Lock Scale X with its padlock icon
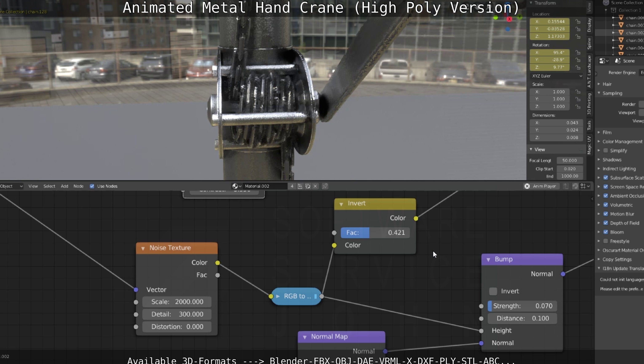644x364 pixels. tap(578, 91)
